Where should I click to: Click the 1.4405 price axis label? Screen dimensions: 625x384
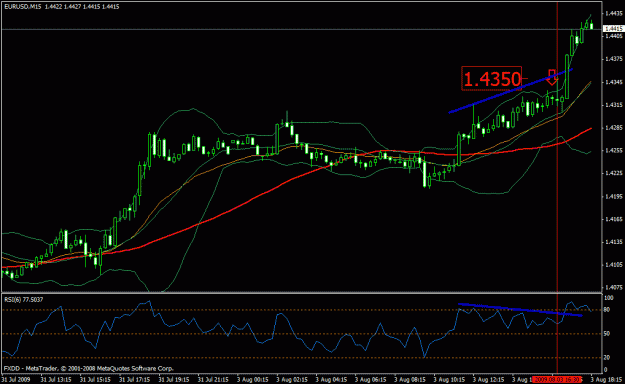click(x=613, y=36)
